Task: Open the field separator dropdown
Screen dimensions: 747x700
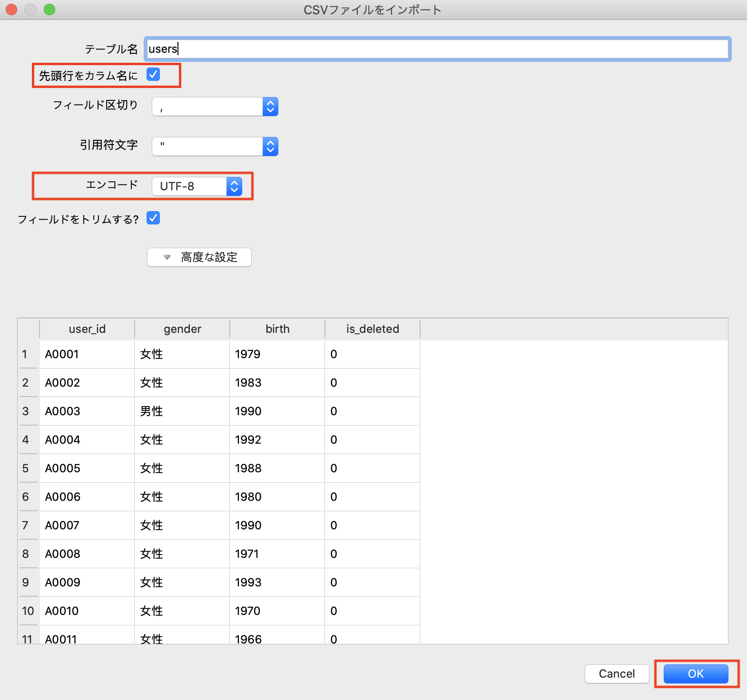Action: tap(215, 107)
